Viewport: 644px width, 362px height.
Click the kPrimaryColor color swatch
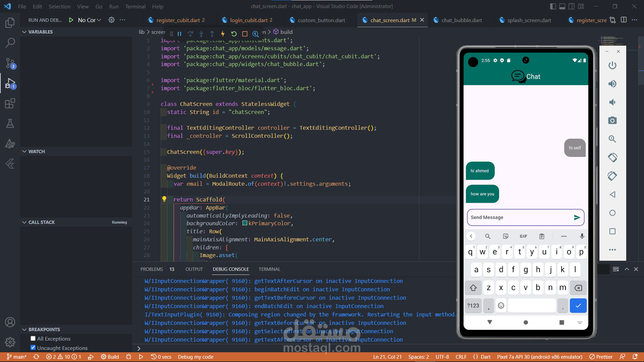pos(245,223)
